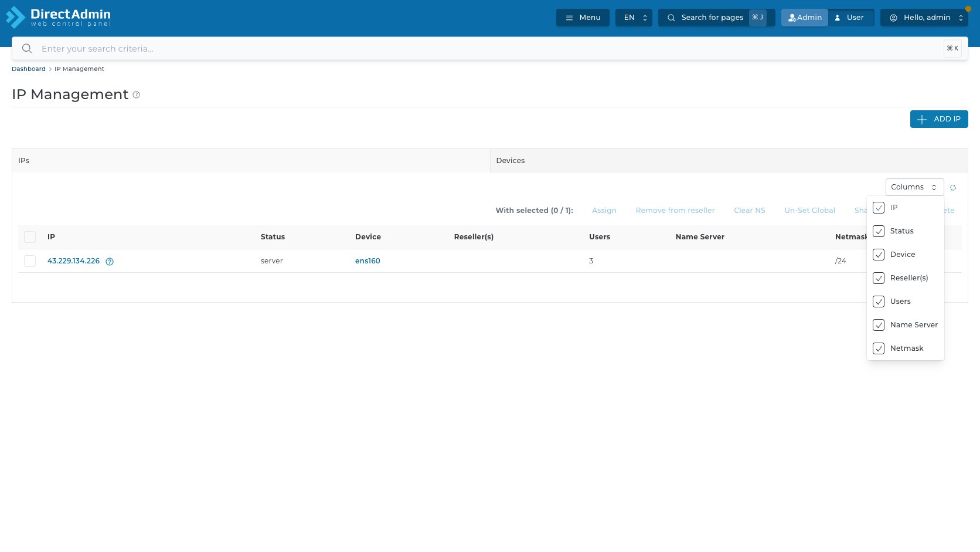Image resolution: width=980 pixels, height=552 pixels.
Task: Click the Assign action
Action: point(604,211)
